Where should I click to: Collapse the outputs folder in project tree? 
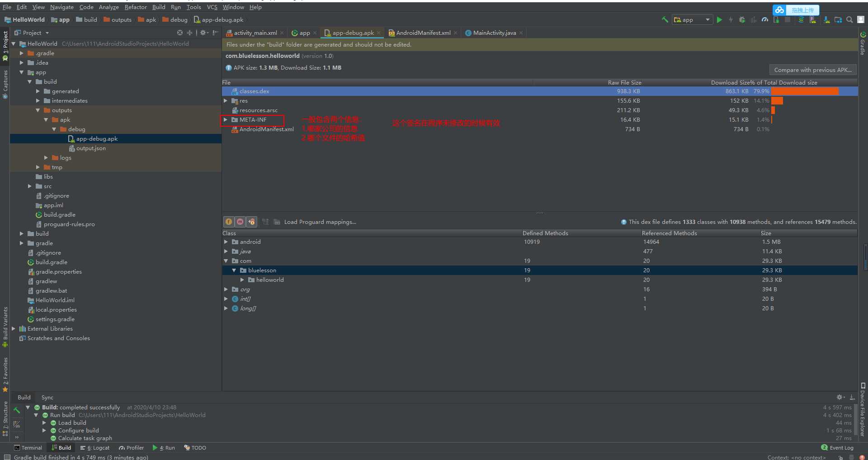pyautogui.click(x=38, y=110)
